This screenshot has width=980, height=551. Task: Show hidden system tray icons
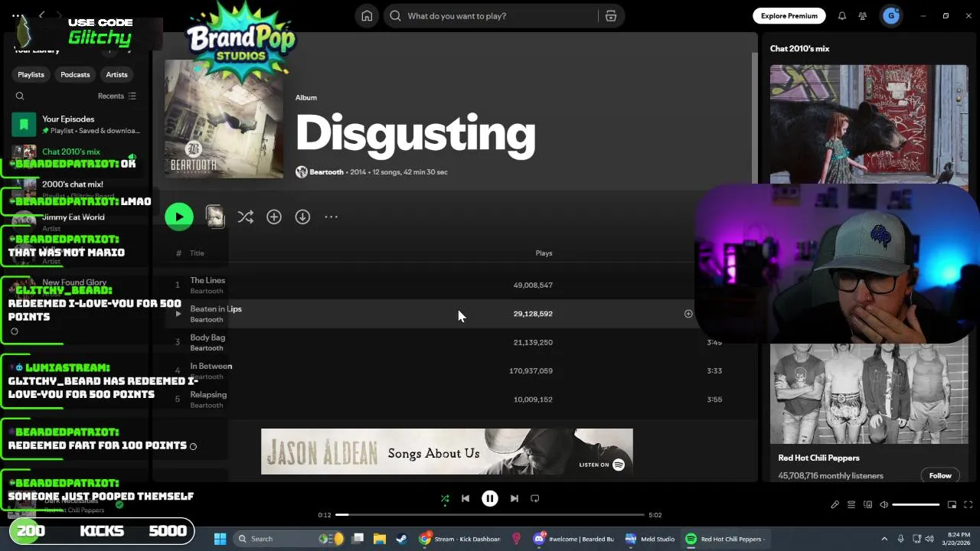click(884, 539)
